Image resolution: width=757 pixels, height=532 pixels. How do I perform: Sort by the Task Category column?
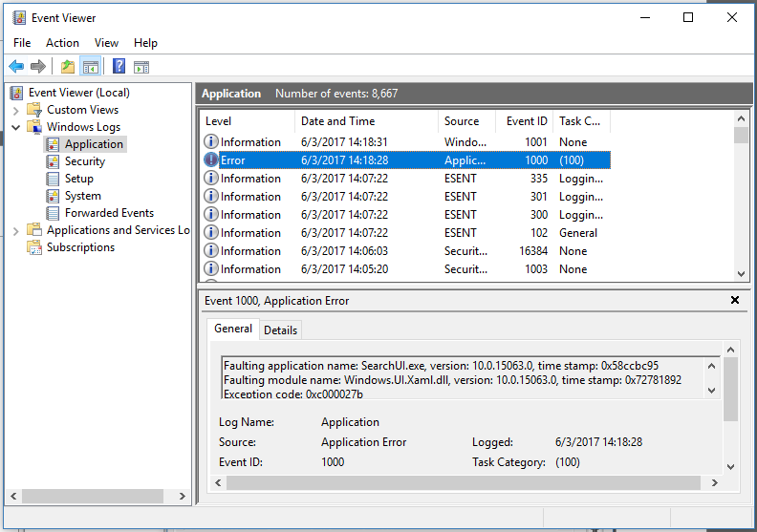tap(581, 121)
